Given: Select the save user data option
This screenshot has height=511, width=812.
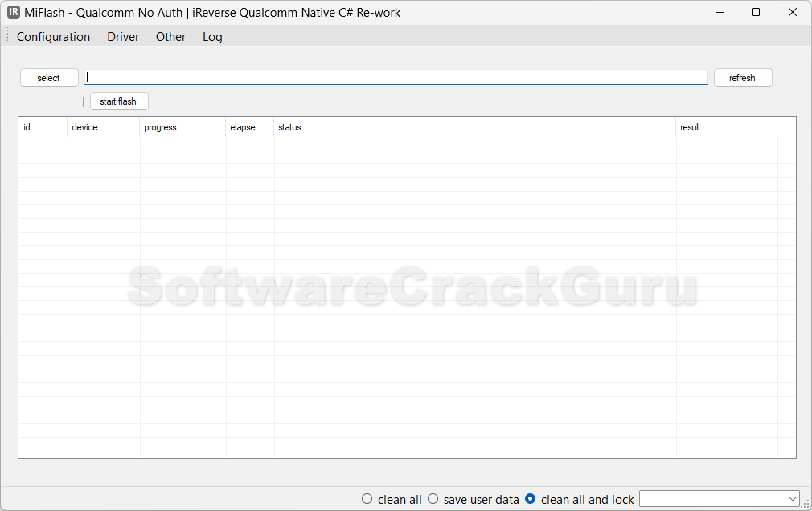Looking at the screenshot, I should coord(474,499).
